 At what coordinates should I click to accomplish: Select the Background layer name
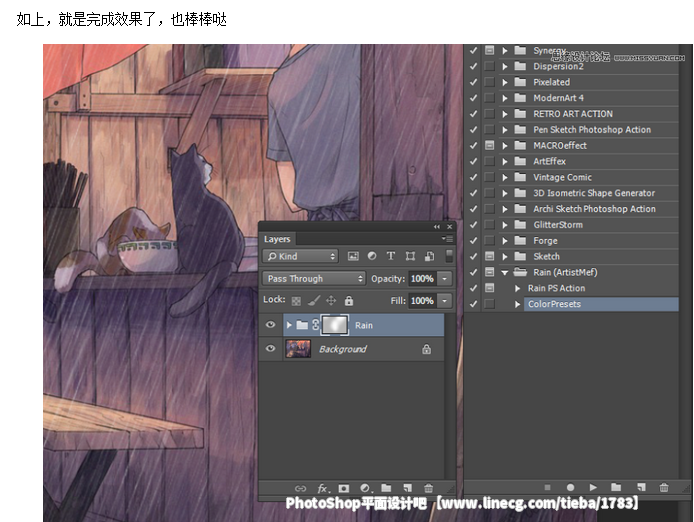click(343, 349)
